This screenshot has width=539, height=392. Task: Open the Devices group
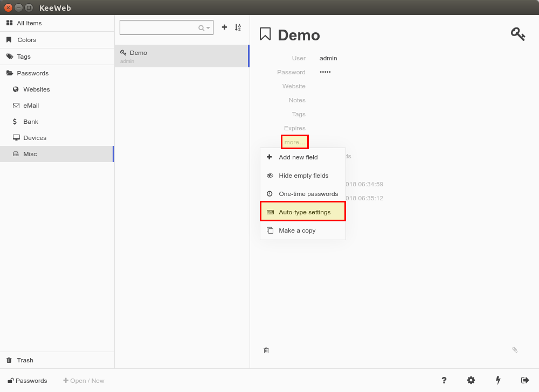57,138
